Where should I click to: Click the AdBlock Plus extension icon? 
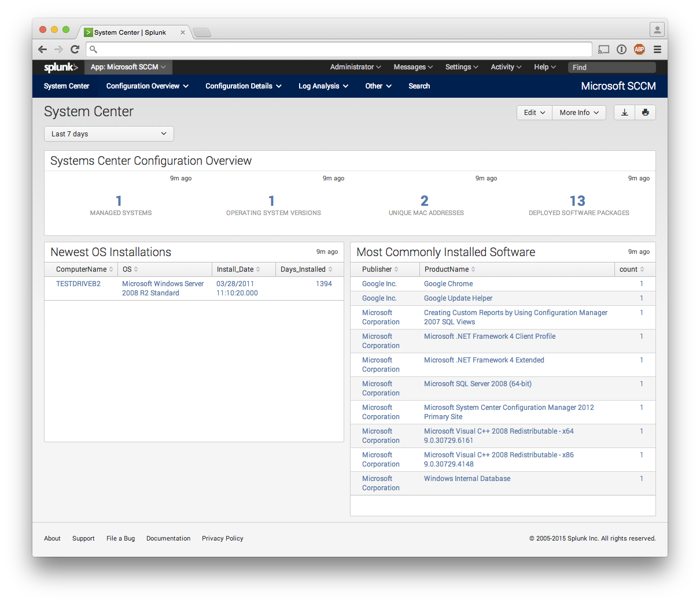[639, 49]
